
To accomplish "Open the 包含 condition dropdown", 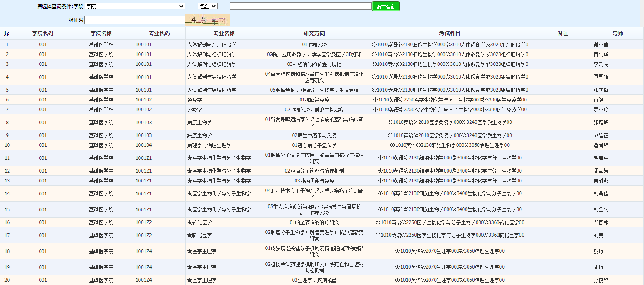I will pos(208,6).
